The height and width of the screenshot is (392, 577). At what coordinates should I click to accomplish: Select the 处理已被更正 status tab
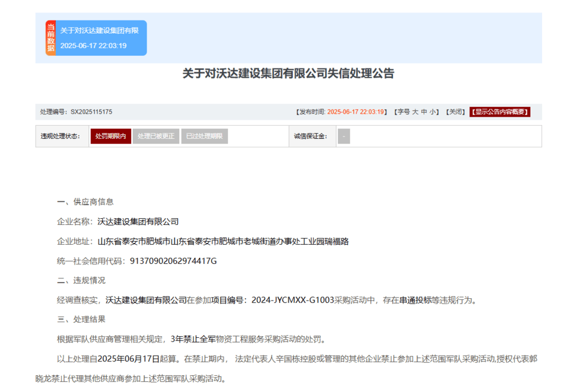(156, 136)
